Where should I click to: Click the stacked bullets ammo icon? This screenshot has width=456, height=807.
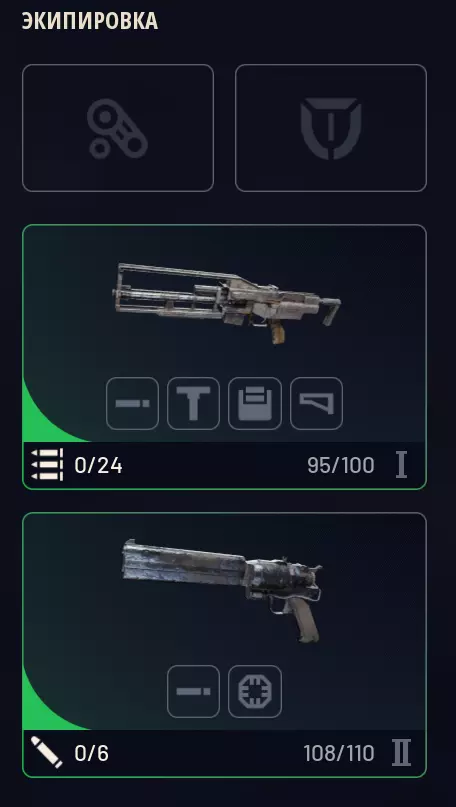coord(47,465)
